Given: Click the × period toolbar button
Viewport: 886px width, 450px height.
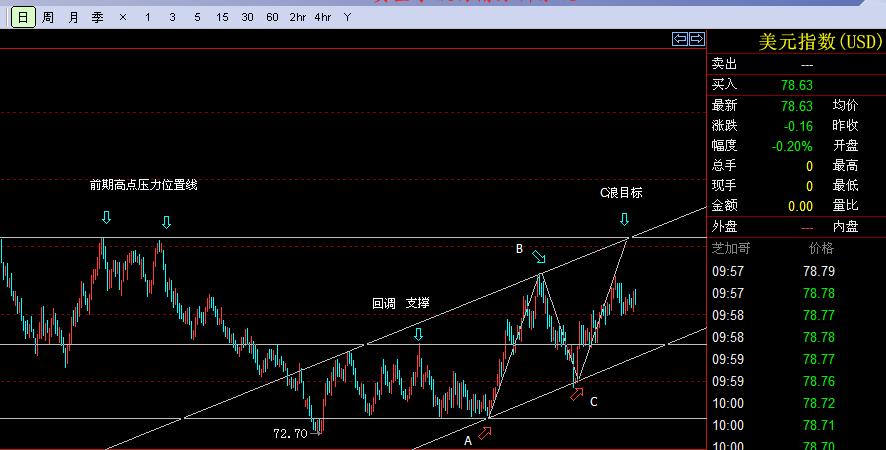Looking at the screenshot, I should pyautogui.click(x=123, y=18).
